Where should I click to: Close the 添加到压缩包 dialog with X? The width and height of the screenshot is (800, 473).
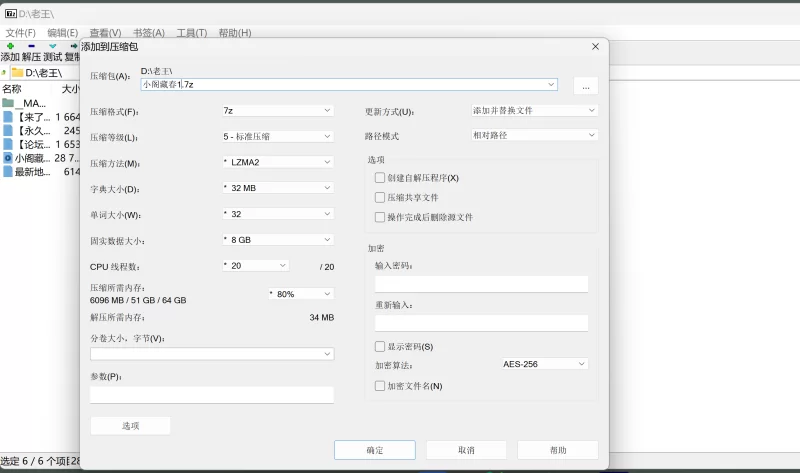595,46
